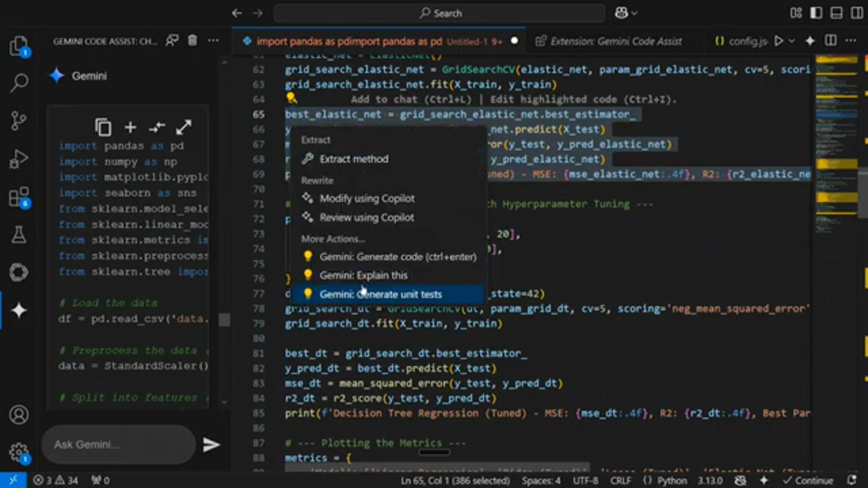Open Gemini panel more actions ellipsis

click(214, 41)
